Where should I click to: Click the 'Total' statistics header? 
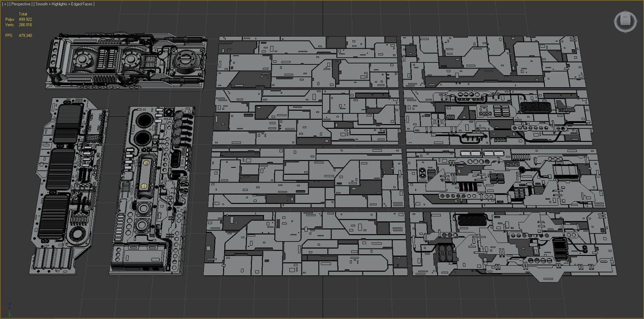23,14
